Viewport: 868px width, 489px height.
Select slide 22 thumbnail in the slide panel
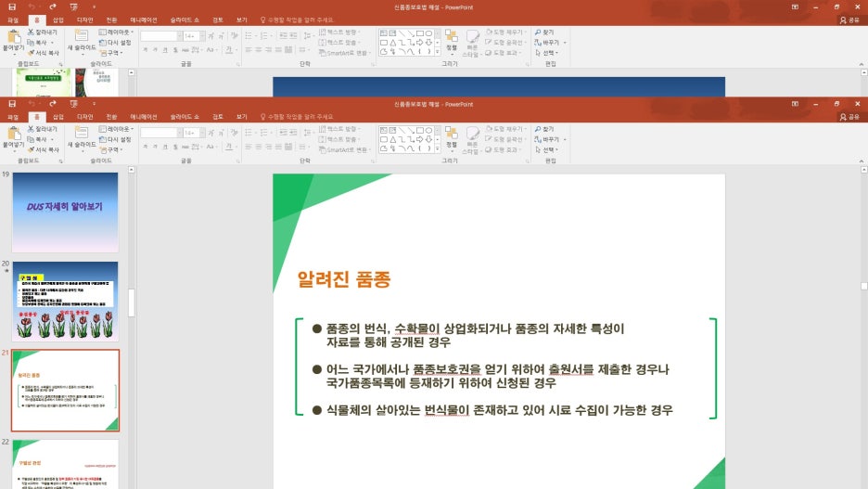pos(65,464)
